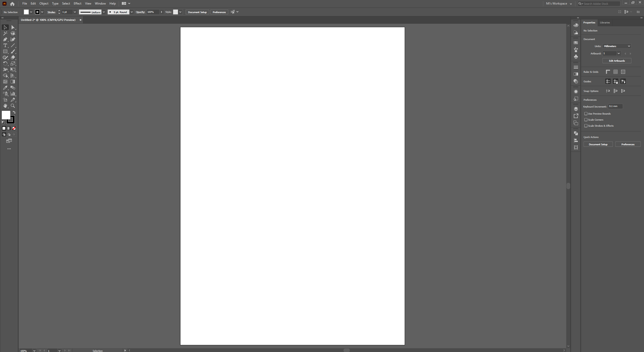Viewport: 644px width, 352px height.
Task: Open the stroke weight dropdown
Action: (x=75, y=12)
